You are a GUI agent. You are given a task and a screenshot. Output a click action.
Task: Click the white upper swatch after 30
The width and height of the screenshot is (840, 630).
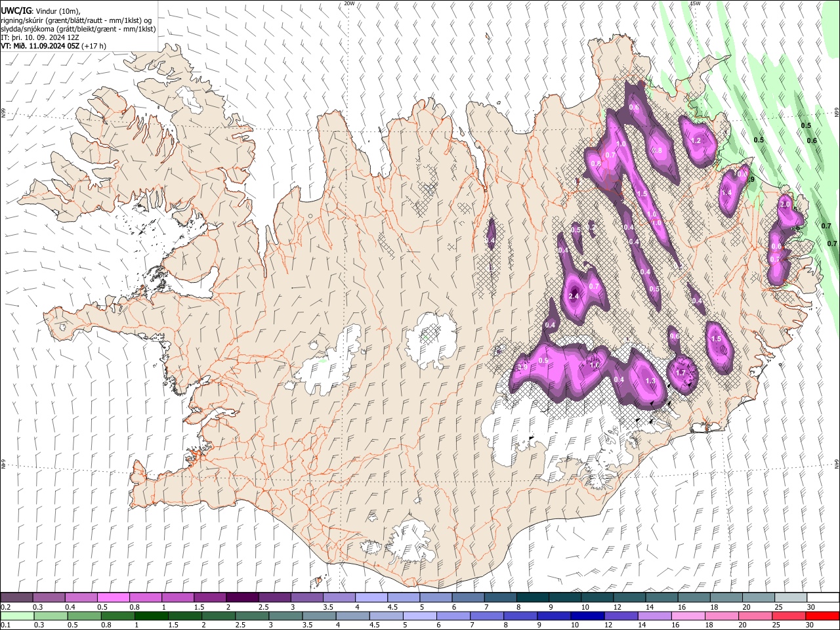(823, 597)
